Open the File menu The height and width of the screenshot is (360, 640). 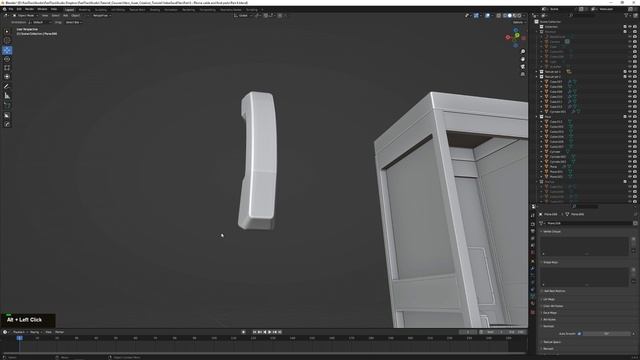pyautogui.click(x=11, y=9)
